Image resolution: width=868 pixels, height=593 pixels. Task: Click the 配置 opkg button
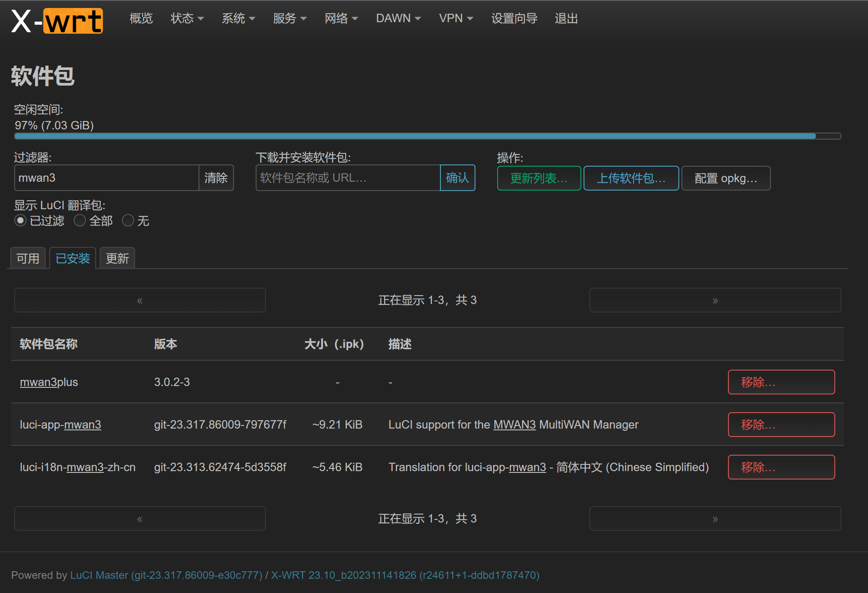(x=726, y=178)
